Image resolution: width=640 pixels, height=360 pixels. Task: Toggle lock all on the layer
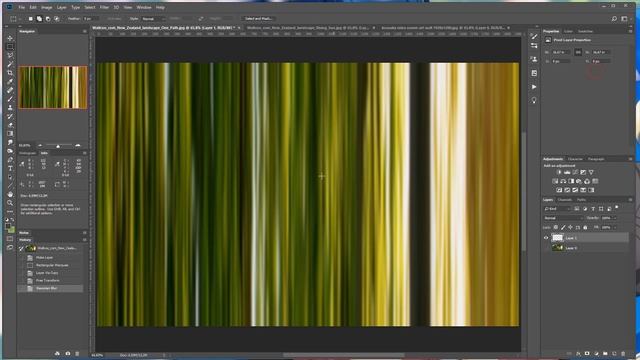click(585, 227)
